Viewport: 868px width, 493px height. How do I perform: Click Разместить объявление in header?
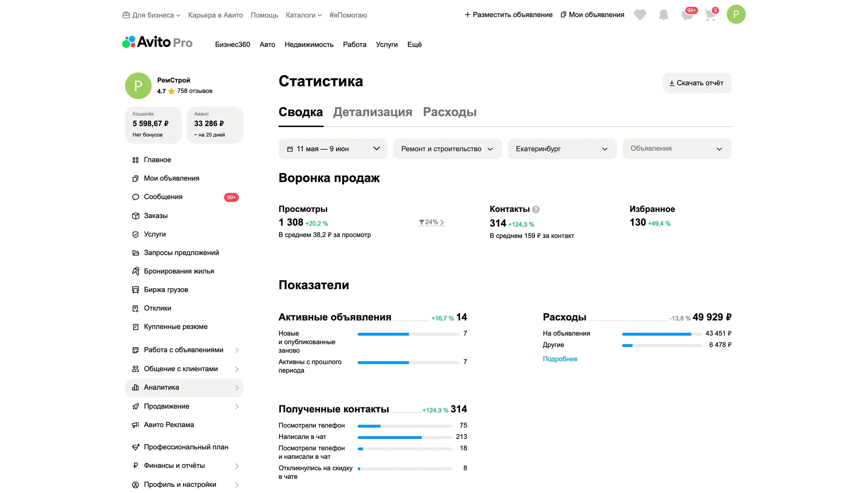[x=508, y=15]
